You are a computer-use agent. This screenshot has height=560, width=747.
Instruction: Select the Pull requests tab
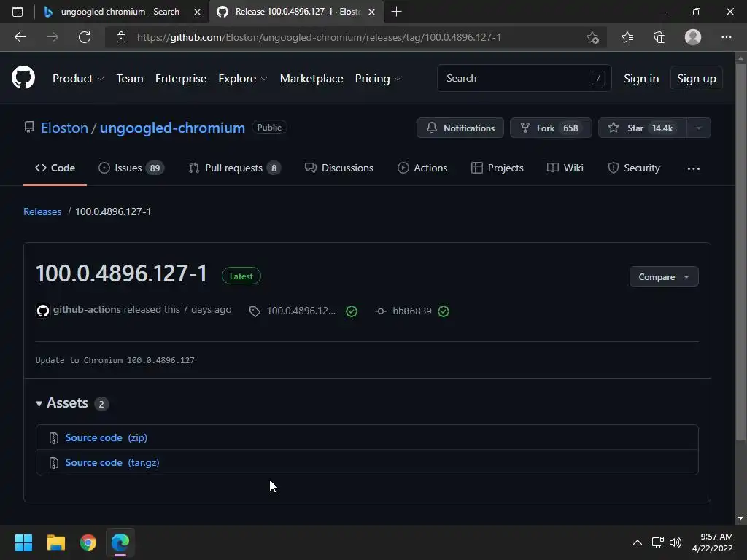234,168
